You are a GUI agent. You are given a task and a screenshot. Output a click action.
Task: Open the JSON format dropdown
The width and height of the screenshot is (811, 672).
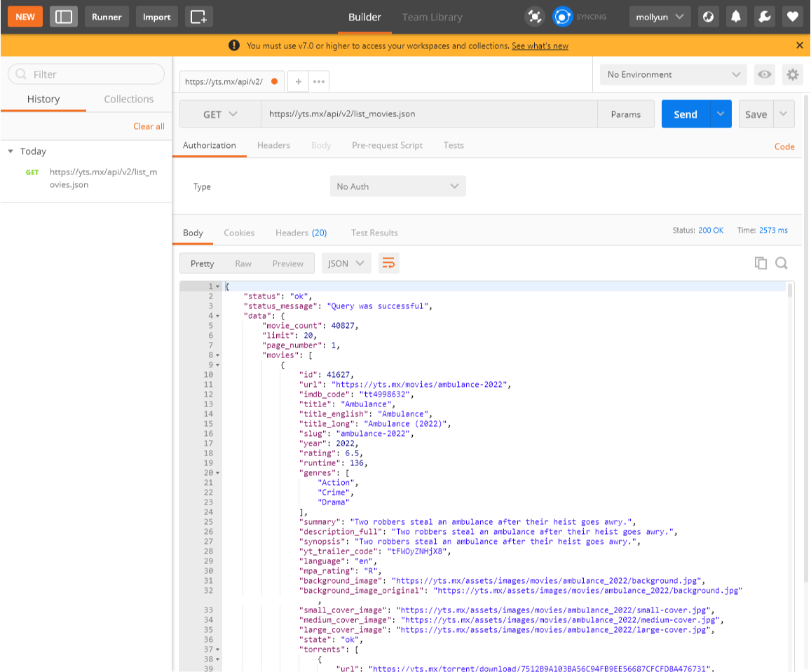pyautogui.click(x=346, y=263)
